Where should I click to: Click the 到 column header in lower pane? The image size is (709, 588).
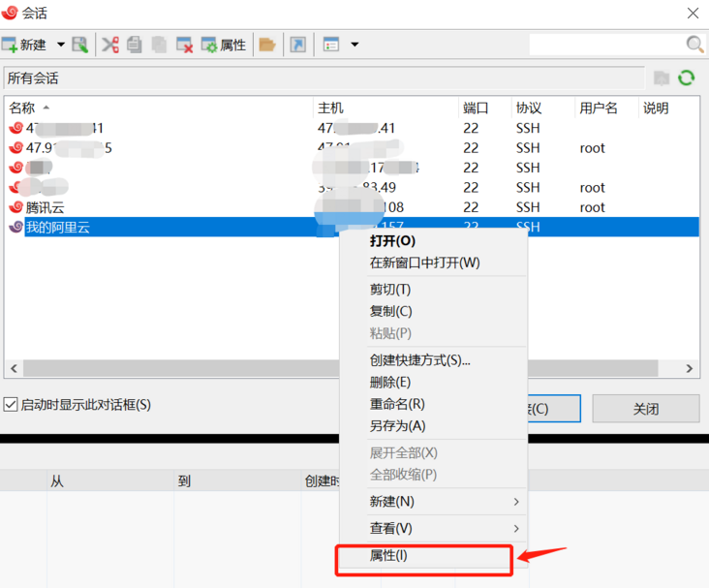[238, 480]
